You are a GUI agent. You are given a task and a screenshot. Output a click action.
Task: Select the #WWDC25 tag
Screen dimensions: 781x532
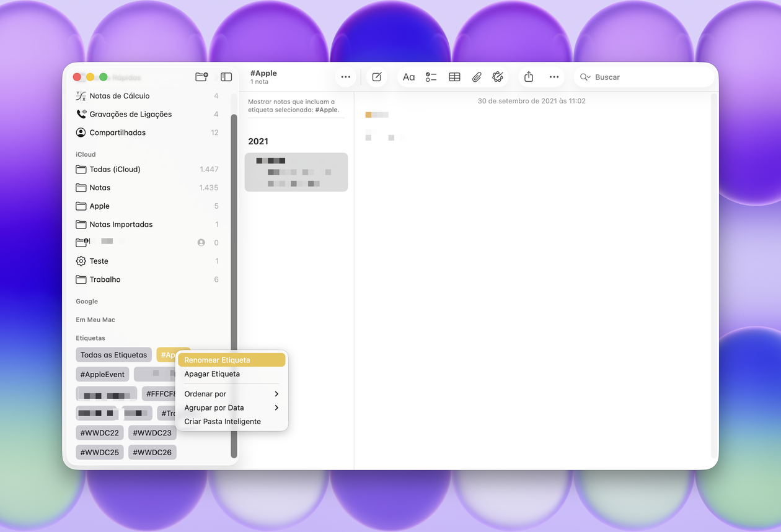[100, 452]
